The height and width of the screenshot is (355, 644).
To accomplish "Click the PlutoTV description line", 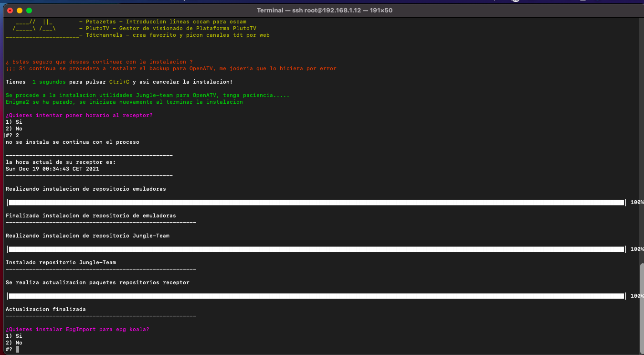I will tap(175, 29).
